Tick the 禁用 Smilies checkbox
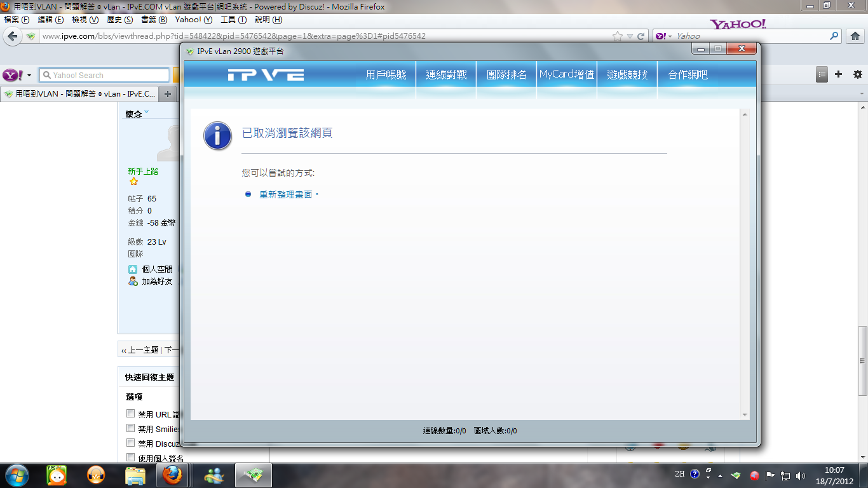Screen dimensions: 868x488 (131, 428)
